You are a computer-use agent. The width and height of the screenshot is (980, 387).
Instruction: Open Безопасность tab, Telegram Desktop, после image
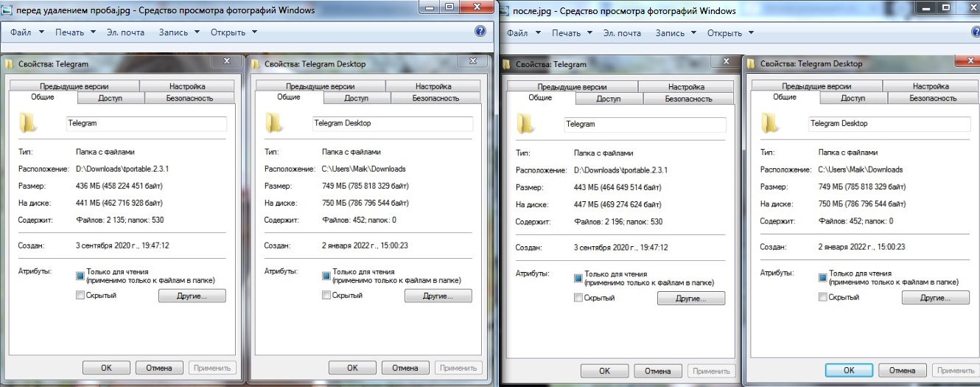click(934, 98)
